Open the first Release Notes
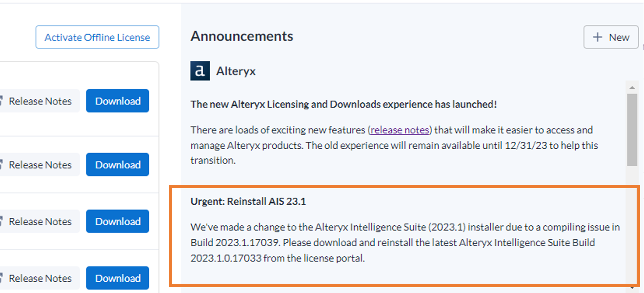644x293 pixels. (39, 101)
